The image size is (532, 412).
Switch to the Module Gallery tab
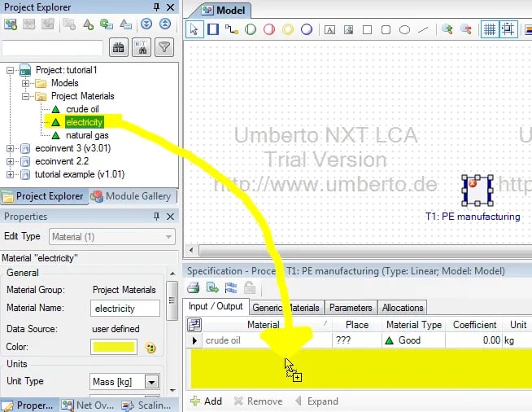point(132,196)
